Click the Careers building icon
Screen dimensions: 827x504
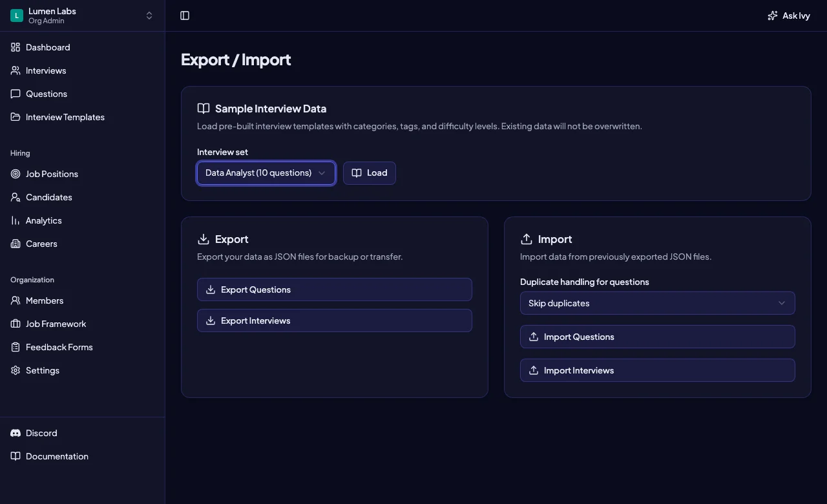pos(16,244)
